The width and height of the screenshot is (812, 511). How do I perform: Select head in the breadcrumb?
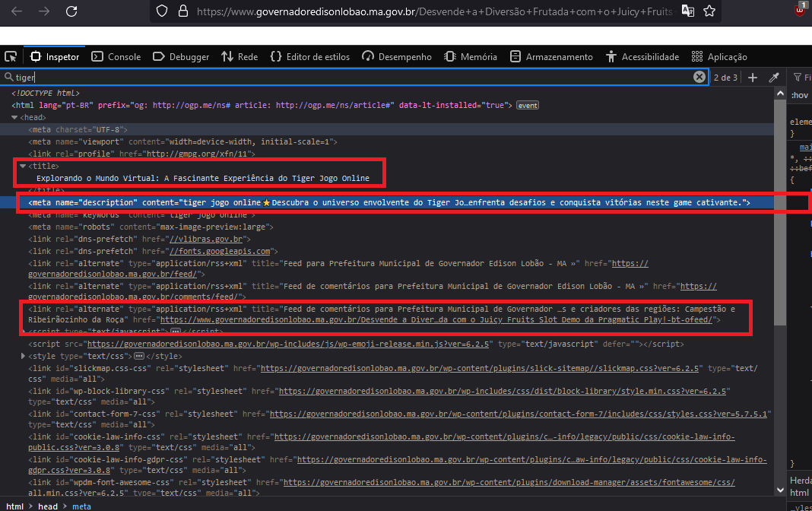click(x=48, y=506)
